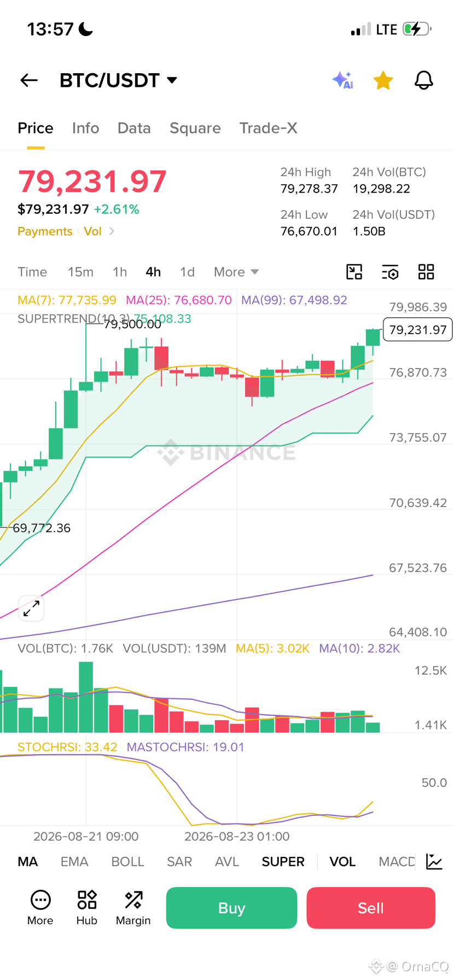Tap the MA(7): 77,735.99 label
Viewport: 453px width, 980px height.
pyautogui.click(x=67, y=300)
